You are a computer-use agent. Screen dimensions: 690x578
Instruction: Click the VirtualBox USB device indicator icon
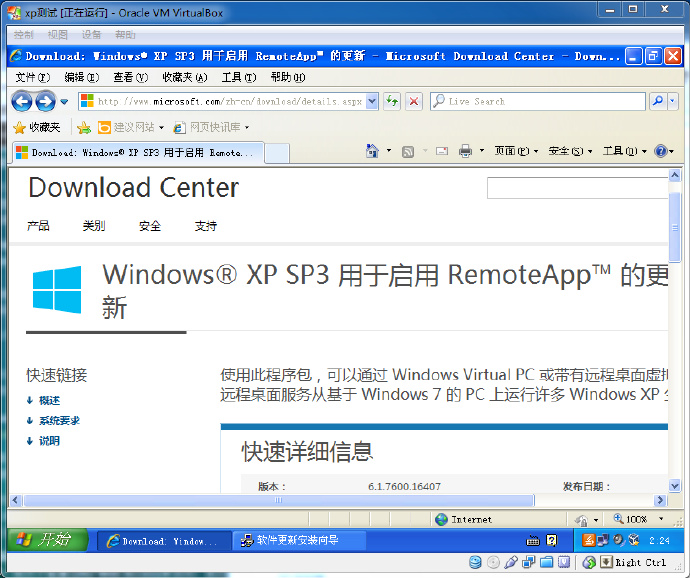pyautogui.click(x=511, y=562)
